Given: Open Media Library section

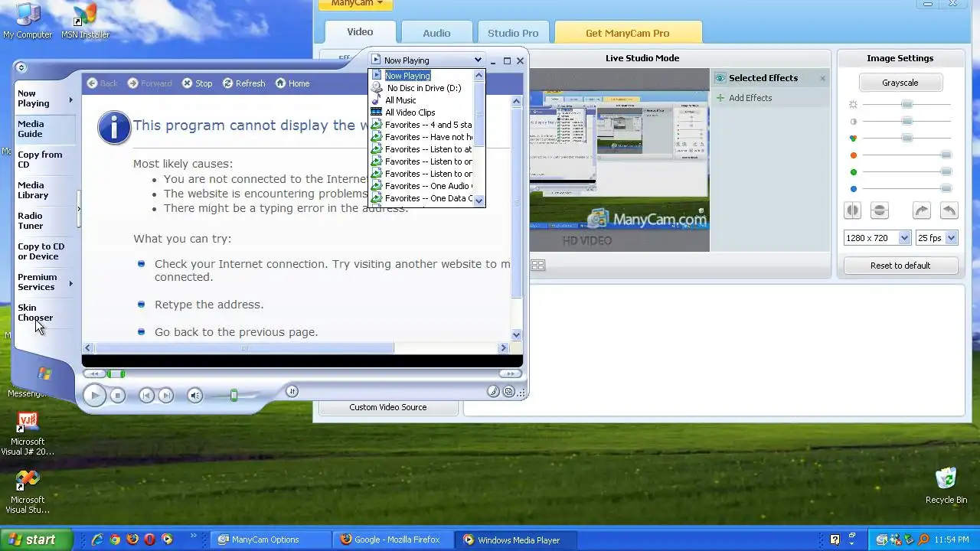Looking at the screenshot, I should (x=33, y=190).
